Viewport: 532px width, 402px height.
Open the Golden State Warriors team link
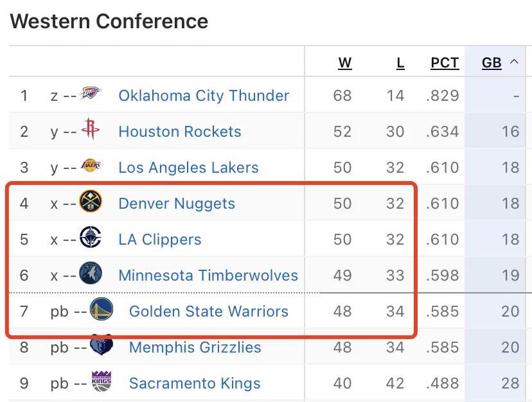click(x=209, y=311)
